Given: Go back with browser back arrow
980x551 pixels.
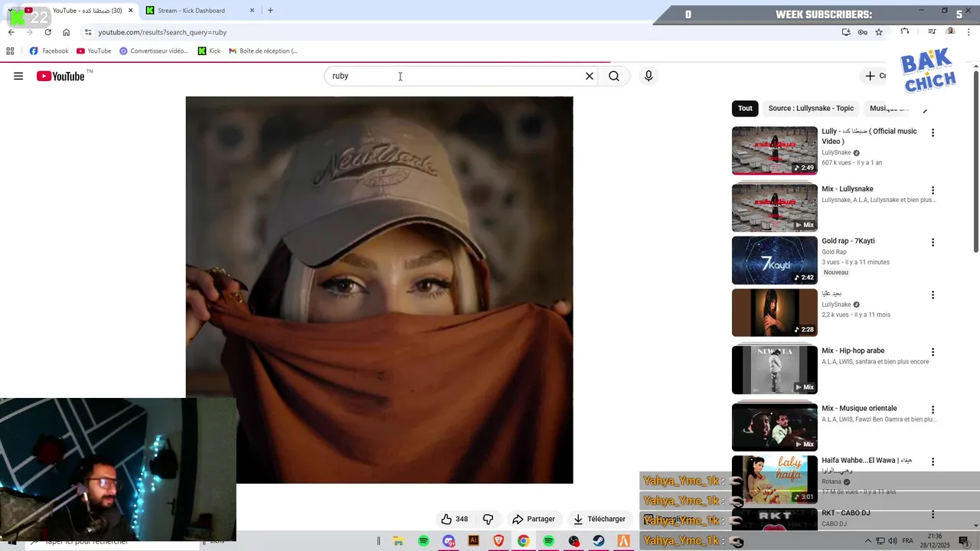Looking at the screenshot, I should tap(11, 32).
